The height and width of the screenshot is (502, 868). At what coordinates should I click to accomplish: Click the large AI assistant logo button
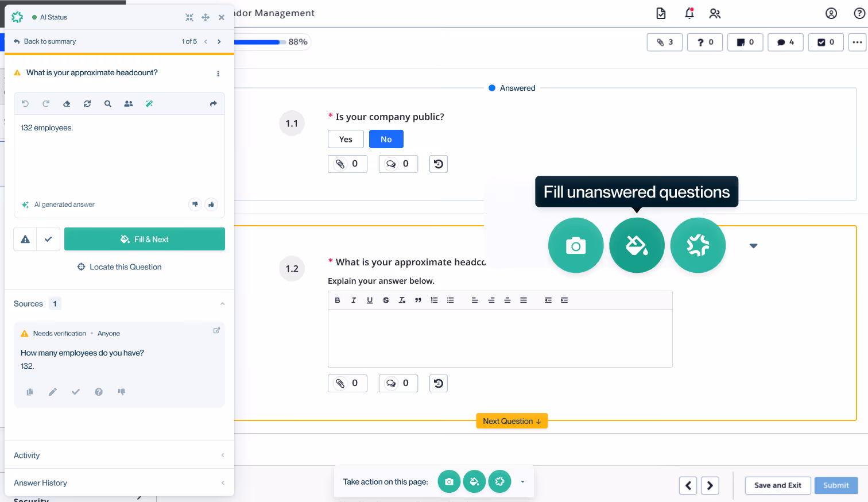tap(698, 245)
